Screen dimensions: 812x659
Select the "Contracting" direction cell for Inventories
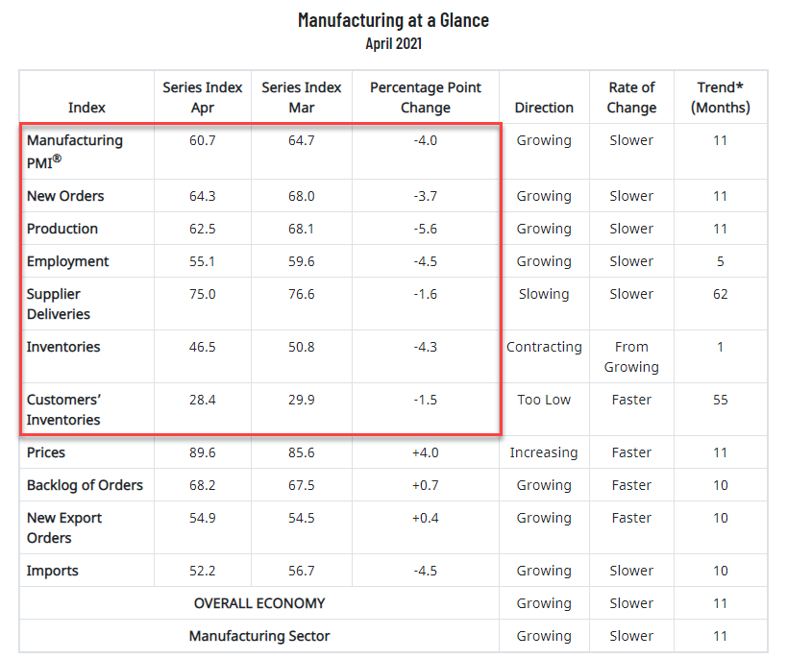[544, 347]
